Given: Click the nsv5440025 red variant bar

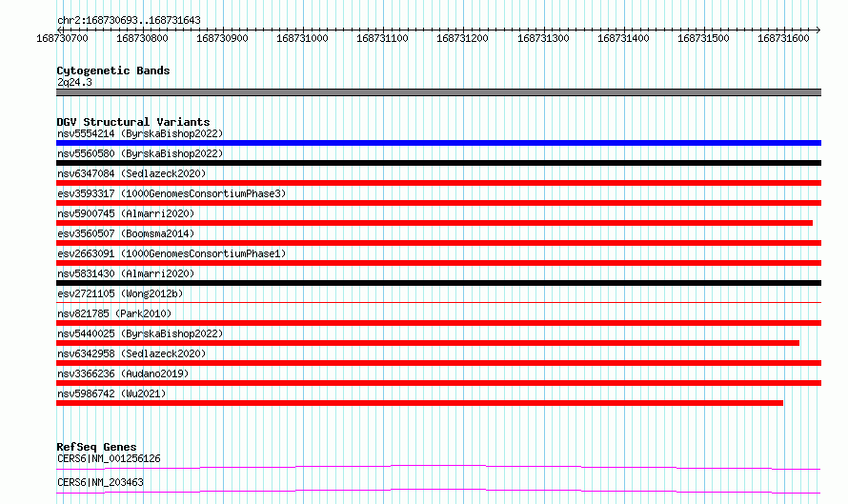Looking at the screenshot, I should coord(428,343).
